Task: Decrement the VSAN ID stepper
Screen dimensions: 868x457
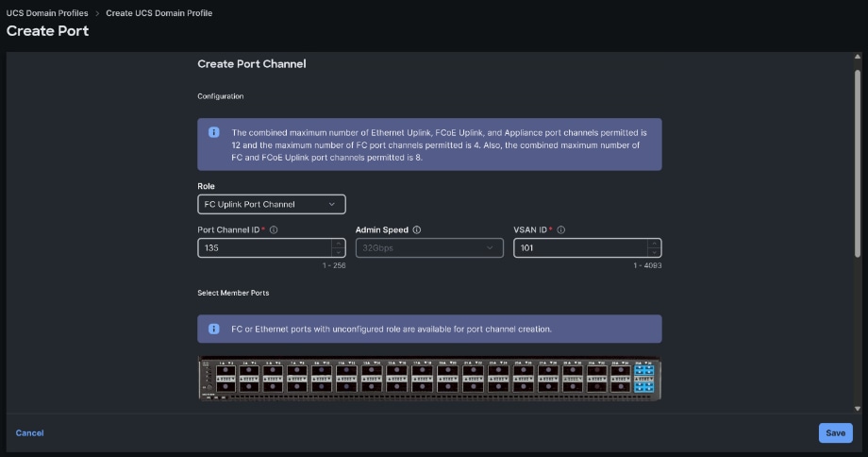Action: pyautogui.click(x=654, y=253)
